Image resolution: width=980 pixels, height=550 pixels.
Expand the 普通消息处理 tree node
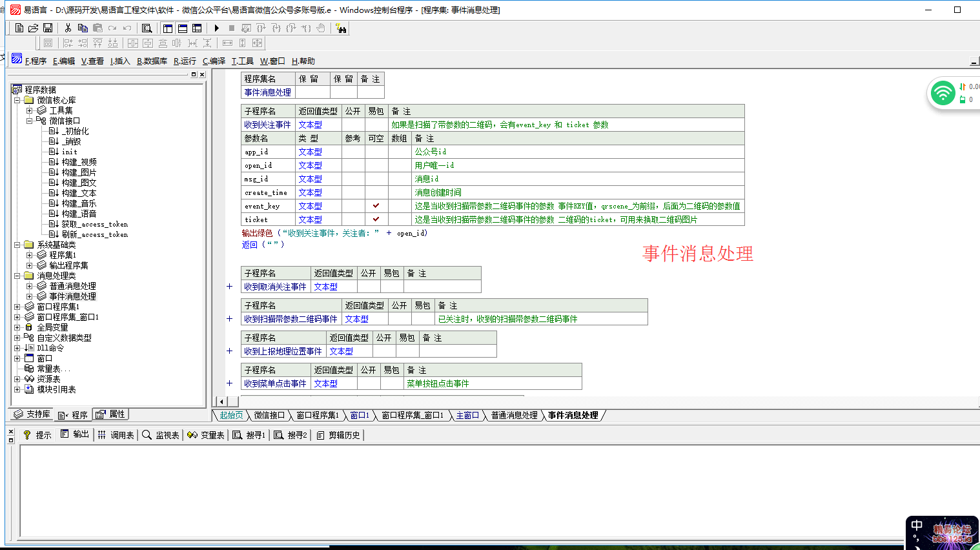29,286
